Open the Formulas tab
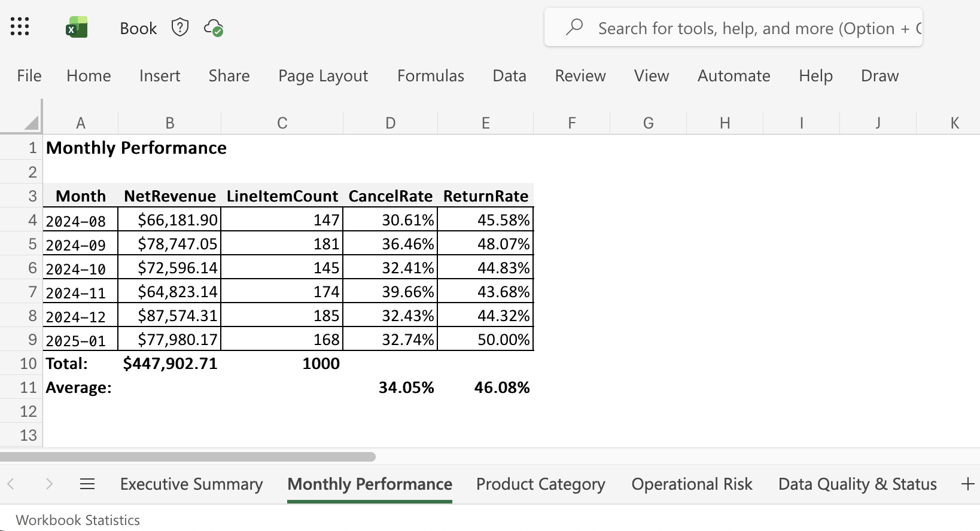Screen dimensions: 980x531 [x=431, y=76]
